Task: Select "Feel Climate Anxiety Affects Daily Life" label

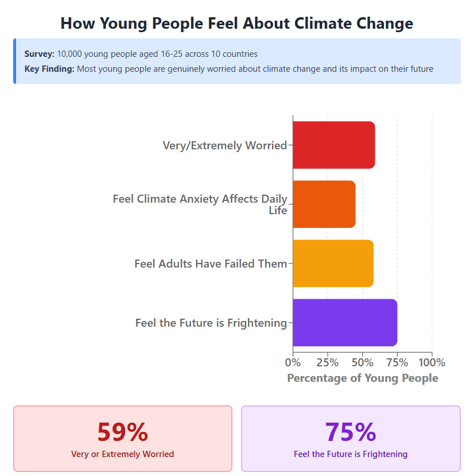Action: [x=200, y=204]
